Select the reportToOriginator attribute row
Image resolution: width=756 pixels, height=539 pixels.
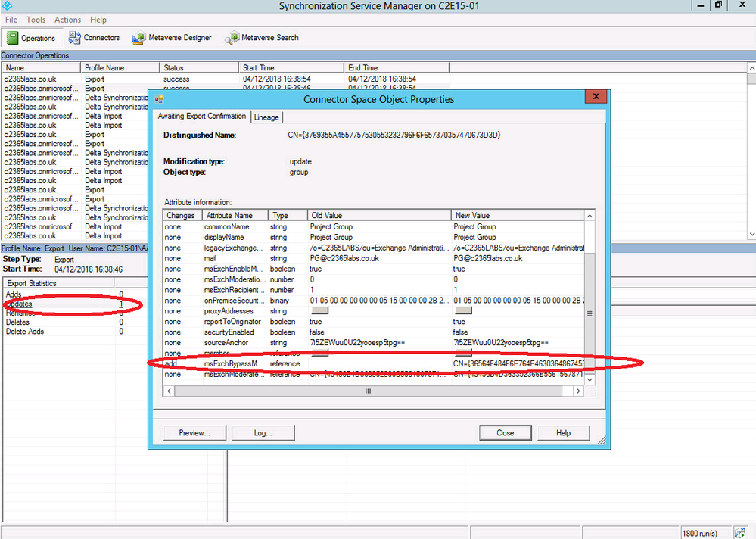374,322
